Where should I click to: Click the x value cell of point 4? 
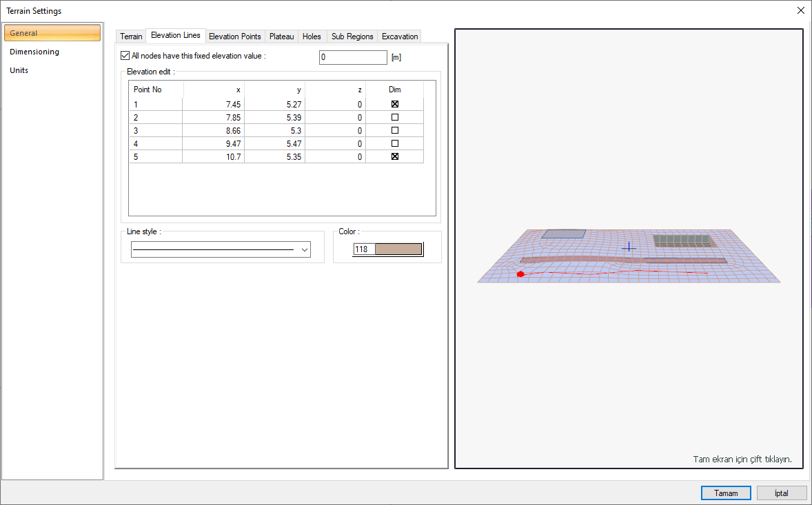click(214, 143)
